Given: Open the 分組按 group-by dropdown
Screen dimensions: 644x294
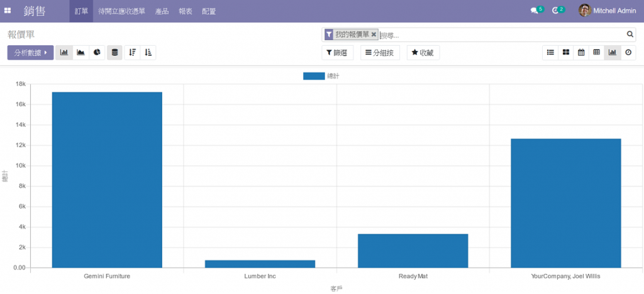Looking at the screenshot, I should click(x=380, y=53).
